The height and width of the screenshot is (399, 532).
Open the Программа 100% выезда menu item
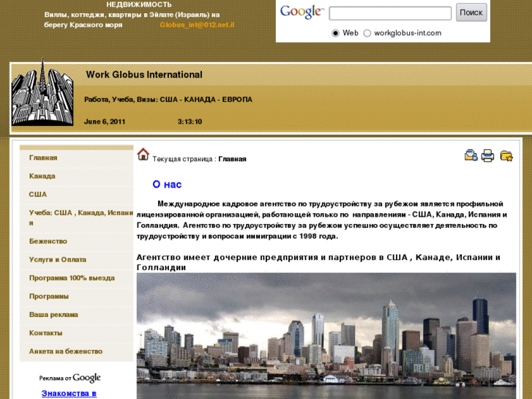[x=77, y=278]
